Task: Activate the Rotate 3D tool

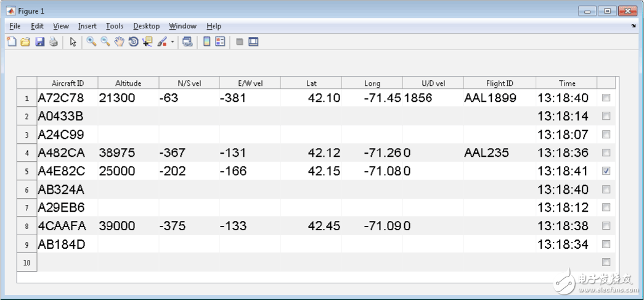Action: click(x=133, y=42)
